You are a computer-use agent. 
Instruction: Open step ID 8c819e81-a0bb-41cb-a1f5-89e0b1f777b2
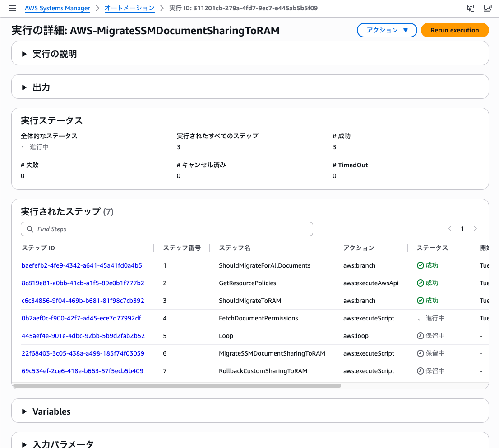point(83,283)
